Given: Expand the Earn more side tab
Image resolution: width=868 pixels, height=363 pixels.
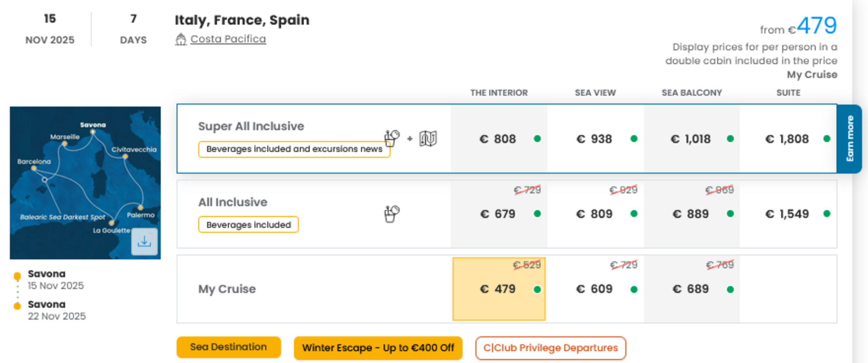Looking at the screenshot, I should click(x=849, y=138).
